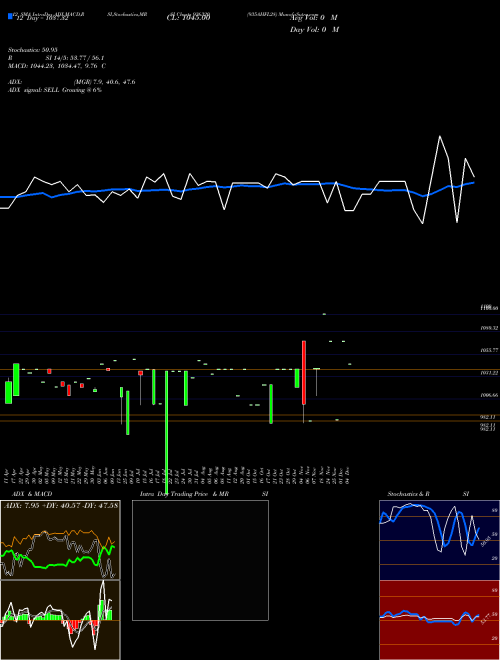The width and height of the screenshot is (500, 660).
Task: Click the ADX indicator chart panel
Action: (60, 540)
